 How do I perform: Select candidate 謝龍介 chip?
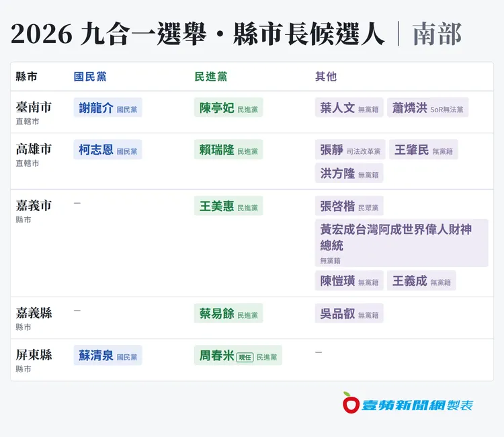pyautogui.click(x=108, y=108)
